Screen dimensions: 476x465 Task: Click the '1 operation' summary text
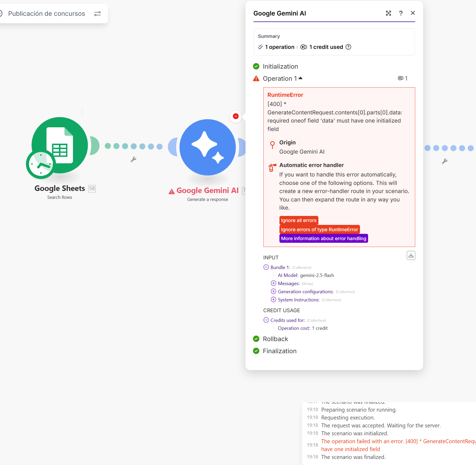[x=280, y=47]
